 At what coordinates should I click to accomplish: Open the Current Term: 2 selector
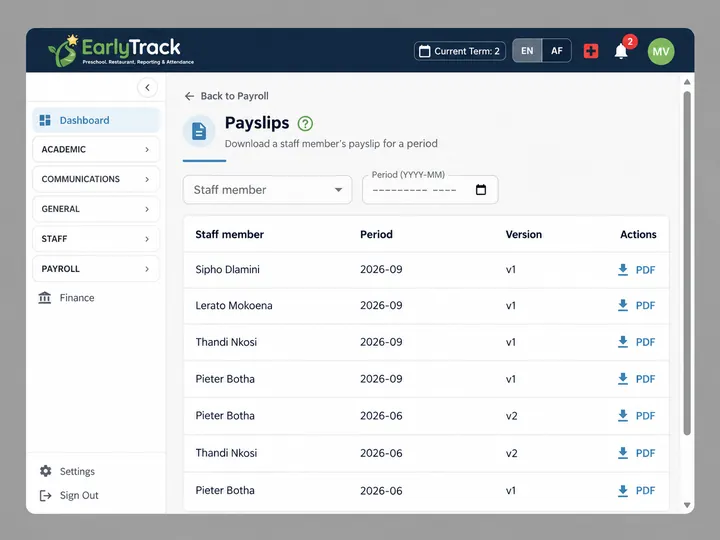click(460, 51)
